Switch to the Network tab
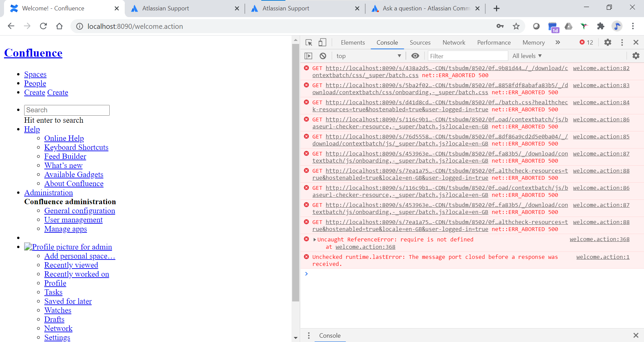The width and height of the screenshot is (644, 342). (454, 43)
